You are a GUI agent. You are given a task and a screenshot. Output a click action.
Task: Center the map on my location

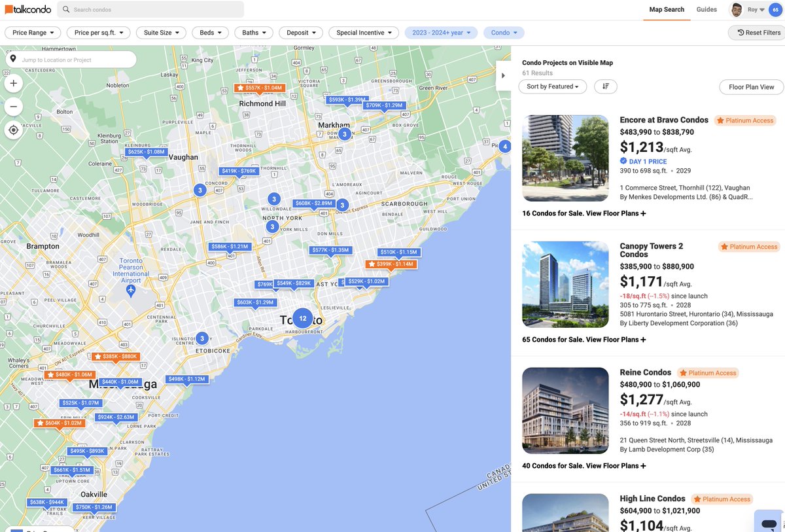click(13, 130)
